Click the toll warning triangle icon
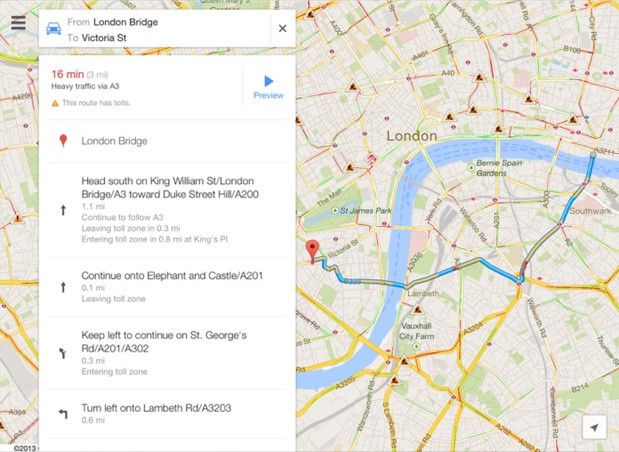Screen dimensions: 619x452 (55, 103)
